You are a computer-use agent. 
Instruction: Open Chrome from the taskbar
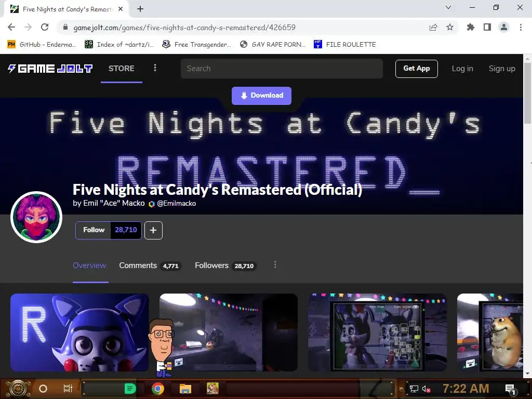pyautogui.click(x=158, y=389)
